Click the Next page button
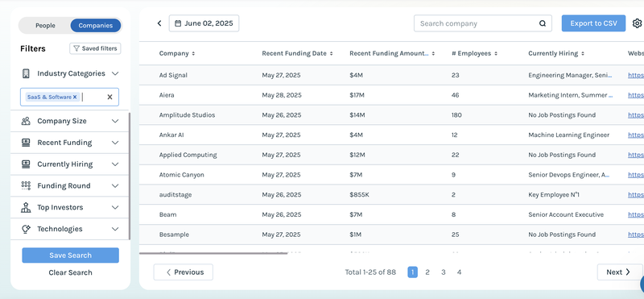Viewport: 644px width, 299px height. click(x=619, y=272)
